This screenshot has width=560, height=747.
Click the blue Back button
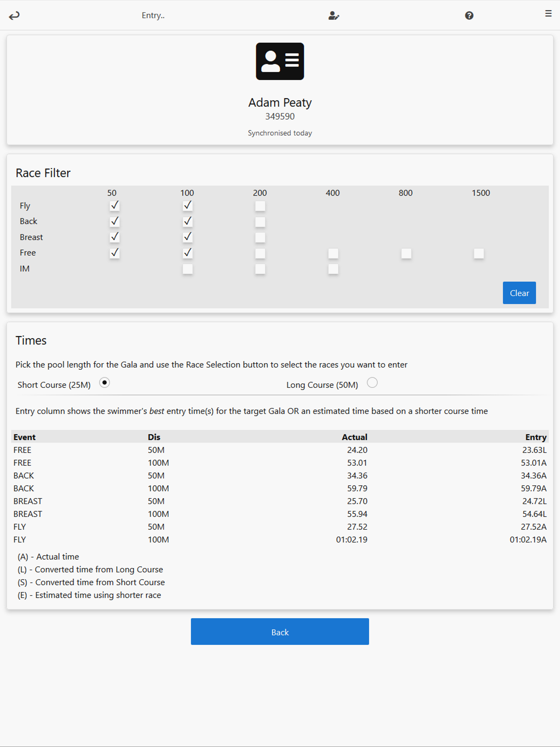280,632
